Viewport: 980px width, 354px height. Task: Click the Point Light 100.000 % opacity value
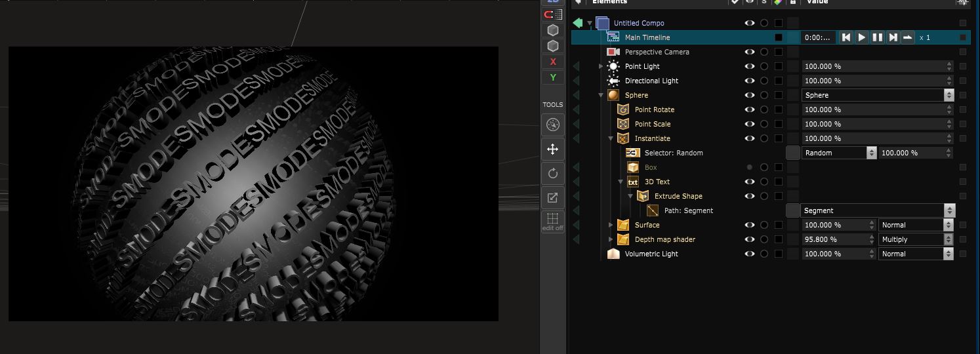coord(878,66)
